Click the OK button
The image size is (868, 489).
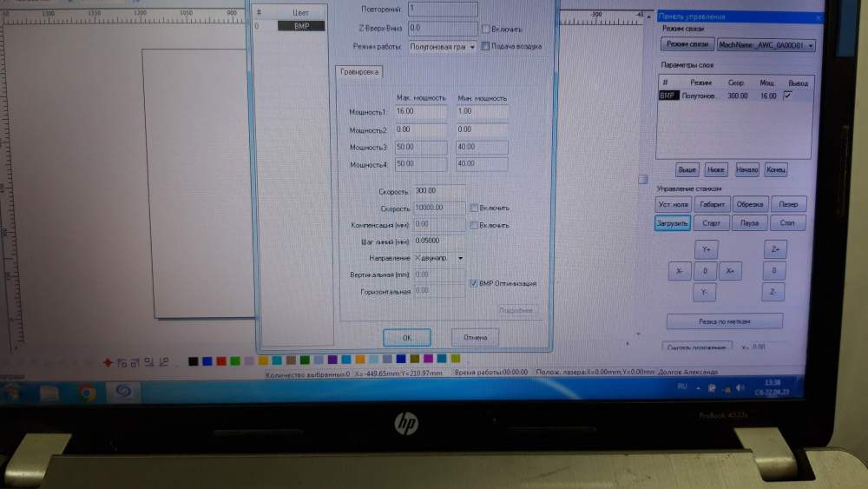[x=406, y=337]
